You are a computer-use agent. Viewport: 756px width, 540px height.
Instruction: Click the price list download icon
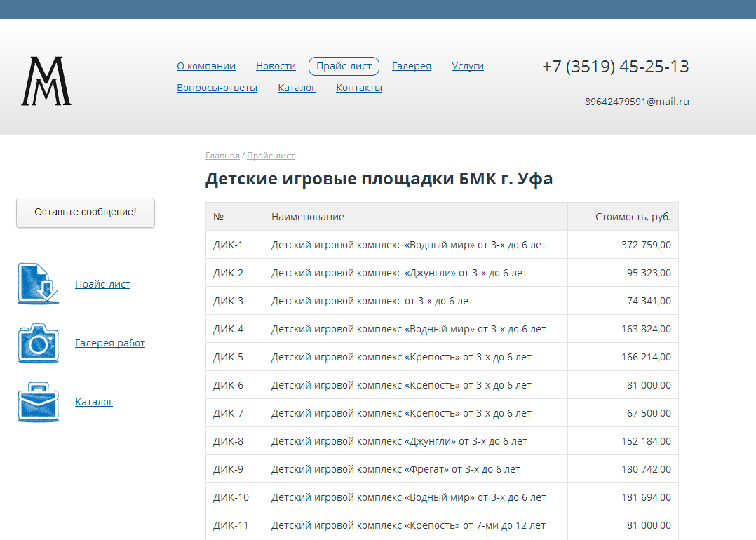tap(38, 283)
